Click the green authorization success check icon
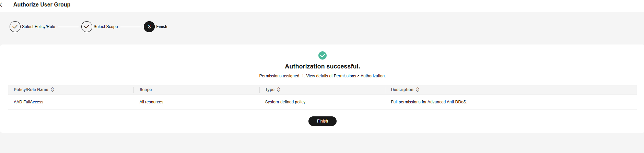Viewport: 644px width, 153px height. pos(323,55)
